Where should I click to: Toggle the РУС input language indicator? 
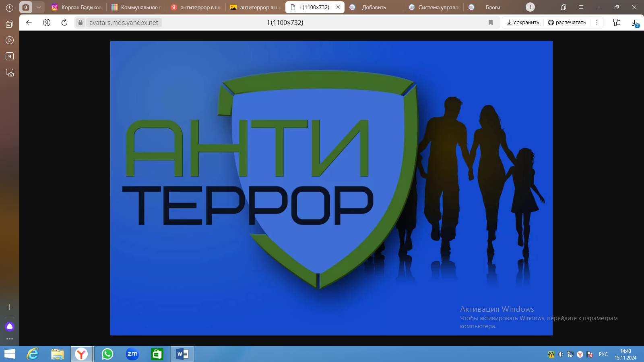click(x=603, y=354)
